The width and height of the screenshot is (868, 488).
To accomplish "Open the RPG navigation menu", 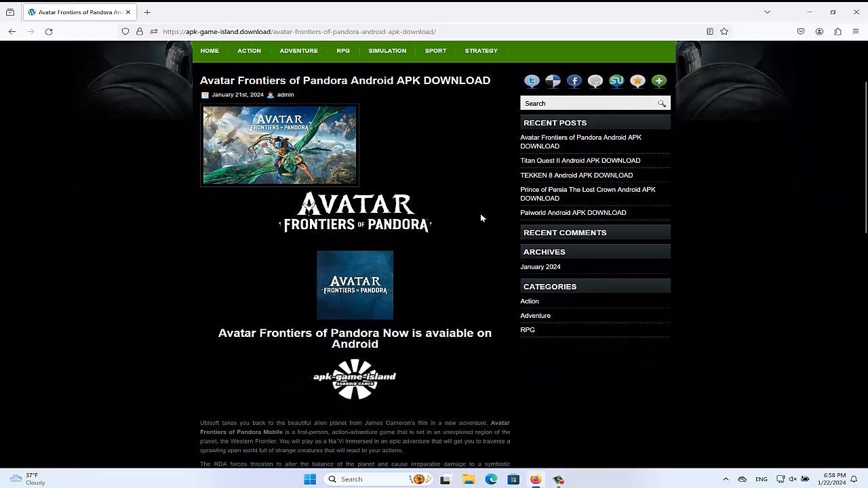I will 343,51.
